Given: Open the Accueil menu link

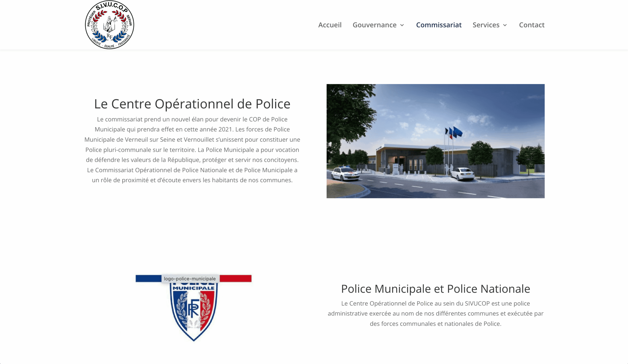Looking at the screenshot, I should click(x=330, y=25).
